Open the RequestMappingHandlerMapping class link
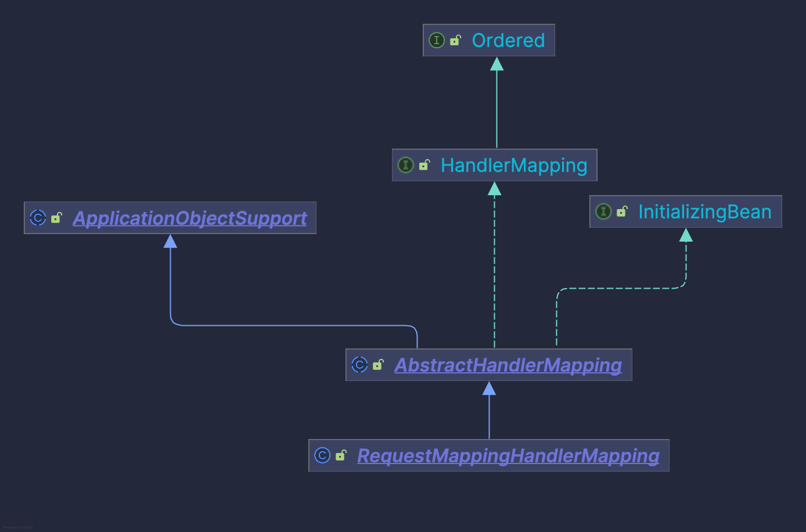The width and height of the screenshot is (806, 532). 508,456
